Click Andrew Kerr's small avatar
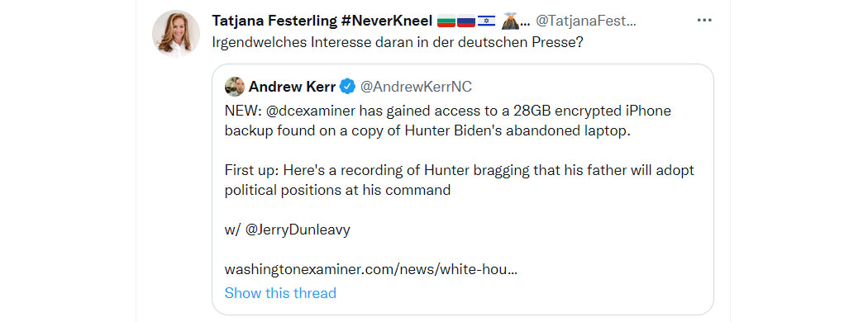This screenshot has height=322, width=868. tap(234, 87)
